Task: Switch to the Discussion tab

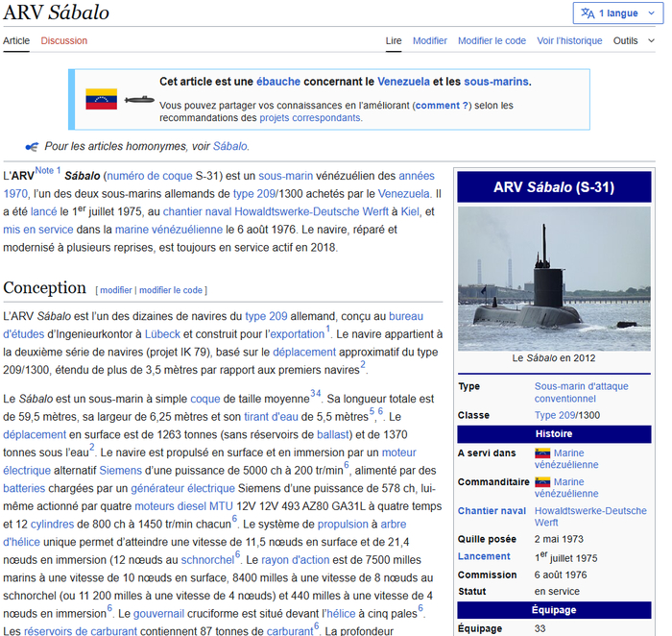Action: (64, 40)
